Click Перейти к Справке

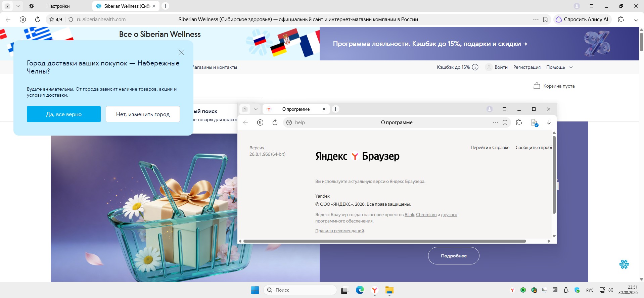490,147
